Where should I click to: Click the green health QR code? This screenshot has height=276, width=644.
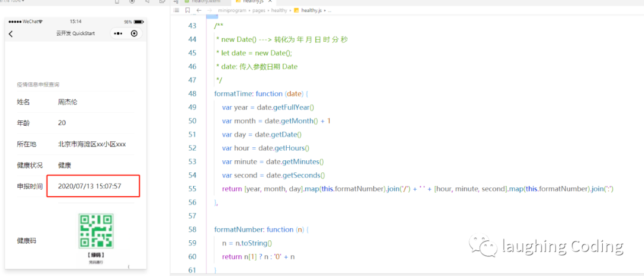click(x=96, y=231)
